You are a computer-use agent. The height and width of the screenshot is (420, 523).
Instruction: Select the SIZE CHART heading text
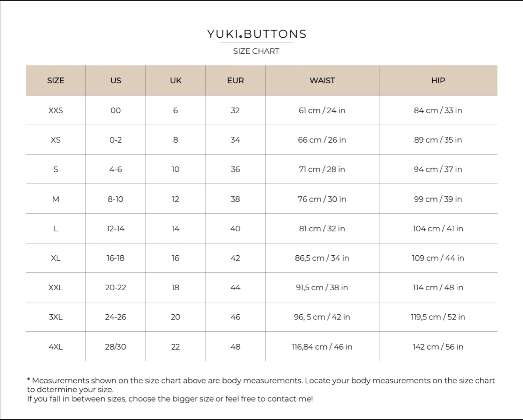pyautogui.click(x=256, y=51)
